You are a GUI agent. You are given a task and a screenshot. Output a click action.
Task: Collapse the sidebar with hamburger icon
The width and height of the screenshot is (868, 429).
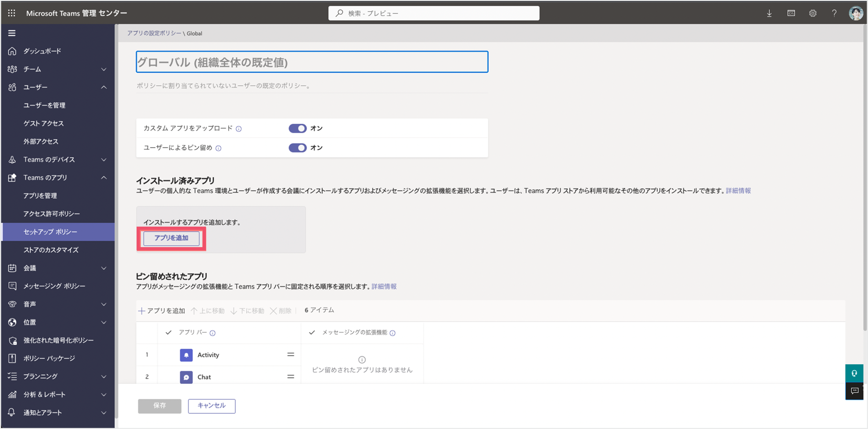12,33
